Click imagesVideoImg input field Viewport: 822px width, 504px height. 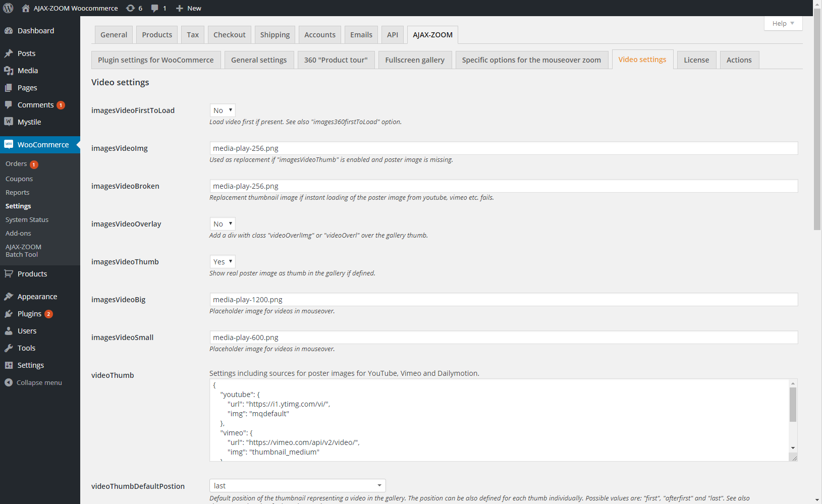[504, 148]
